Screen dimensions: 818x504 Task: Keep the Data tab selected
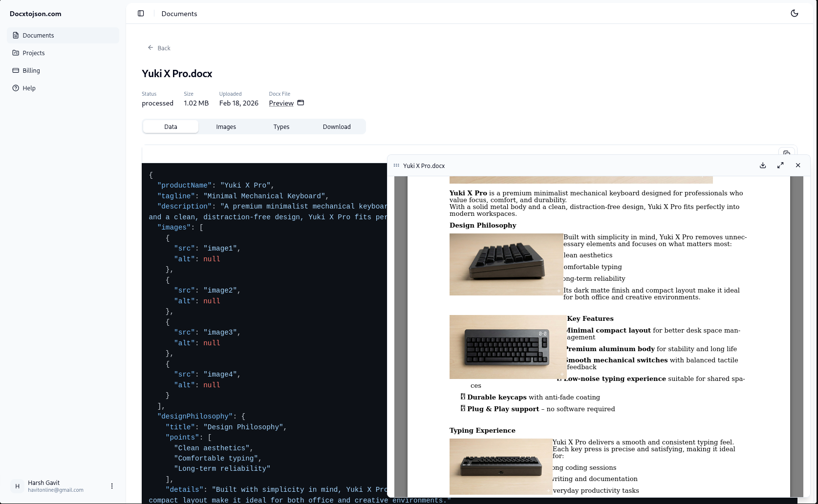171,126
